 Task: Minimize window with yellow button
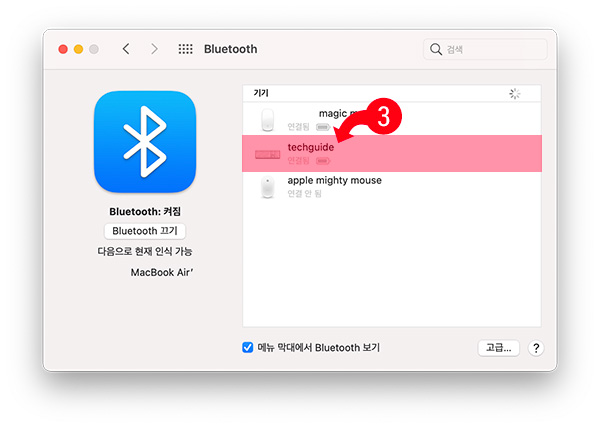click(x=78, y=49)
